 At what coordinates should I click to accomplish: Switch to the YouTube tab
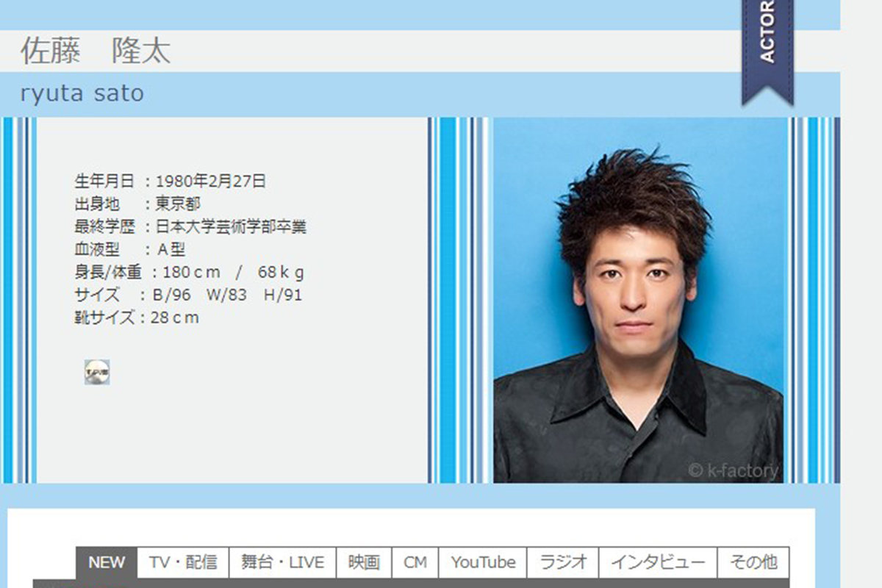[x=483, y=563]
